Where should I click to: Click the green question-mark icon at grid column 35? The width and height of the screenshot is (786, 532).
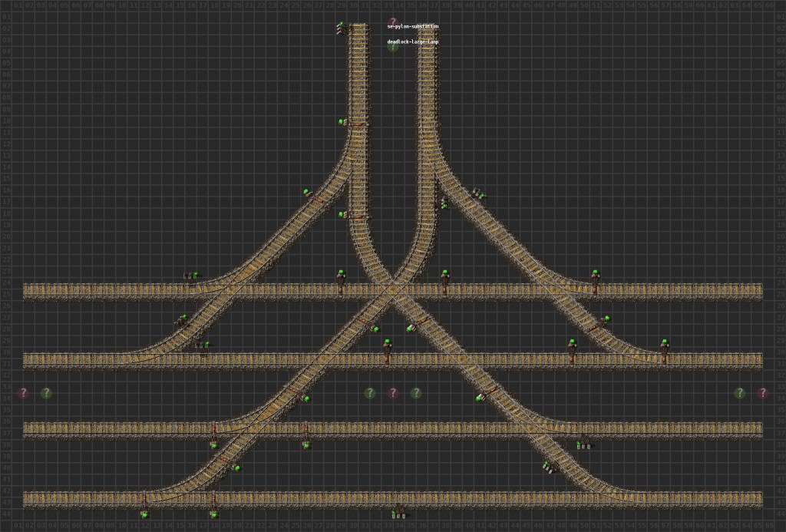coord(416,393)
